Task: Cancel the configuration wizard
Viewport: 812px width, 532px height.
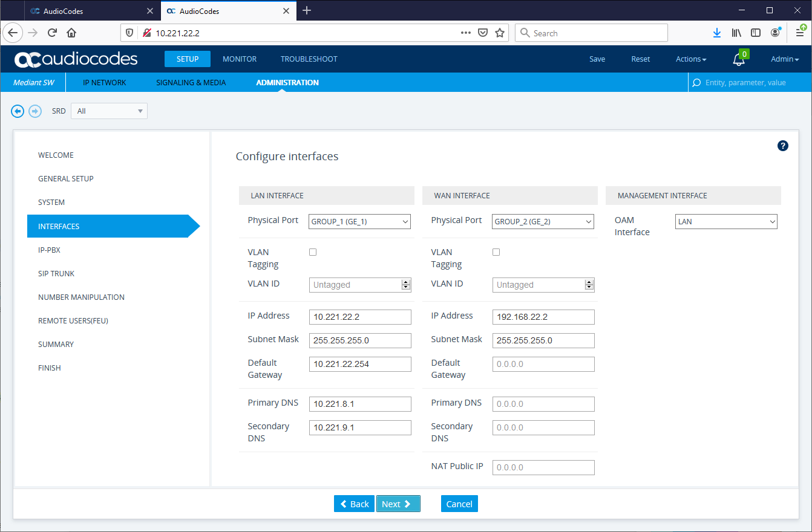Action: [x=459, y=504]
